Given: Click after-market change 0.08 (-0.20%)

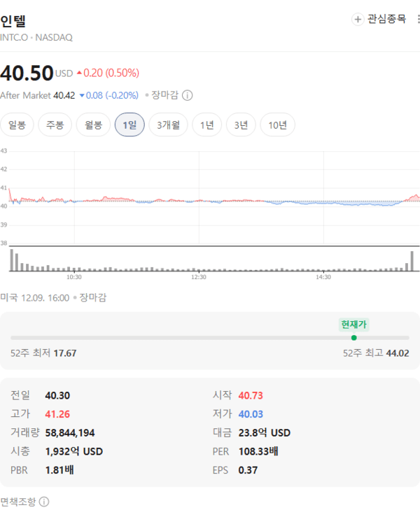Looking at the screenshot, I should pos(109,95).
